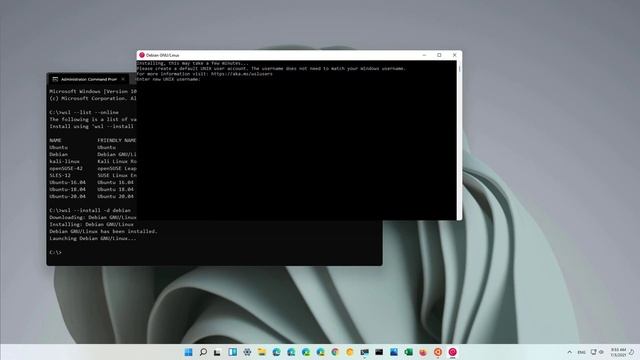
Task: Open the volume tray icon
Action: (601, 352)
